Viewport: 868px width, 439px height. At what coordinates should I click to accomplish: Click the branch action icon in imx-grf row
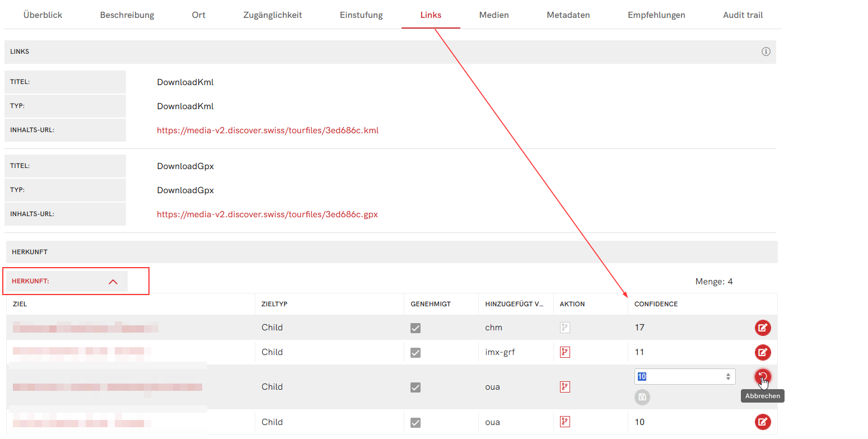(564, 352)
